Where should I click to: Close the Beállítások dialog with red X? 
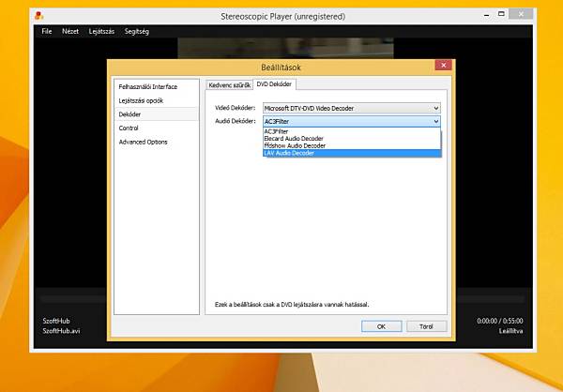pyautogui.click(x=444, y=65)
